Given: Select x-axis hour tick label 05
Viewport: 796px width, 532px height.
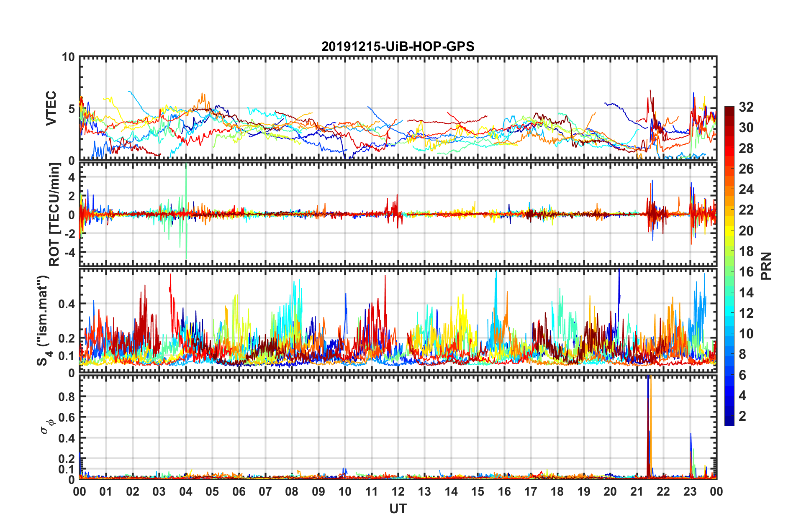Looking at the screenshot, I should (x=212, y=491).
